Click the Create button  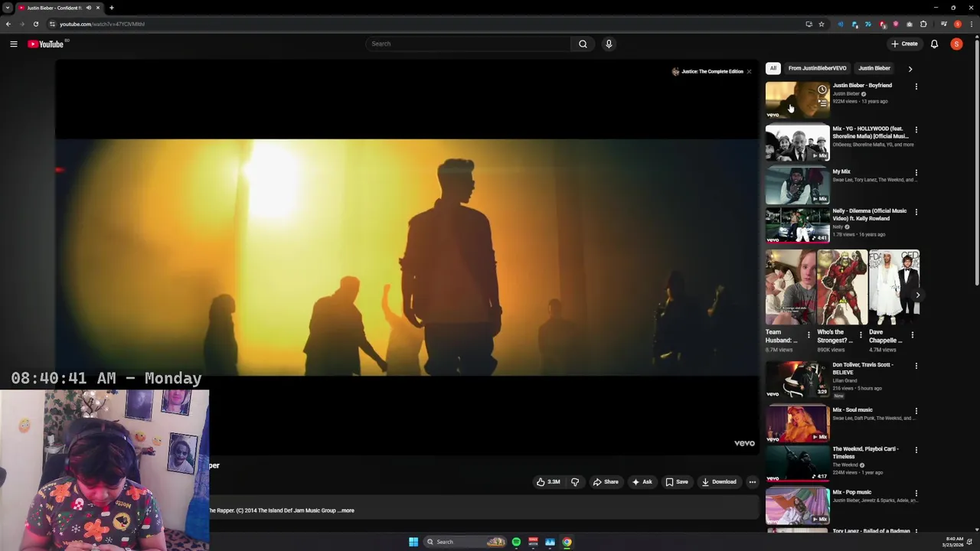[904, 44]
